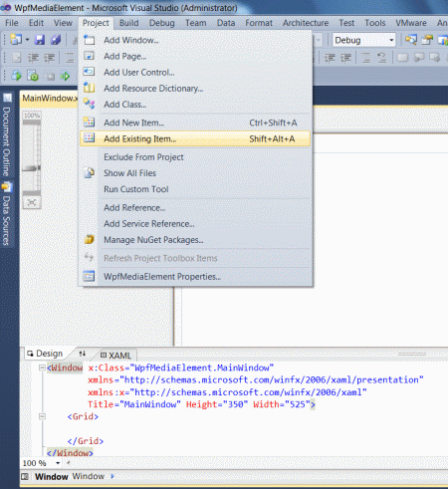448x489 pixels.
Task: Open the Document Outline side panel
Action: pos(7,135)
